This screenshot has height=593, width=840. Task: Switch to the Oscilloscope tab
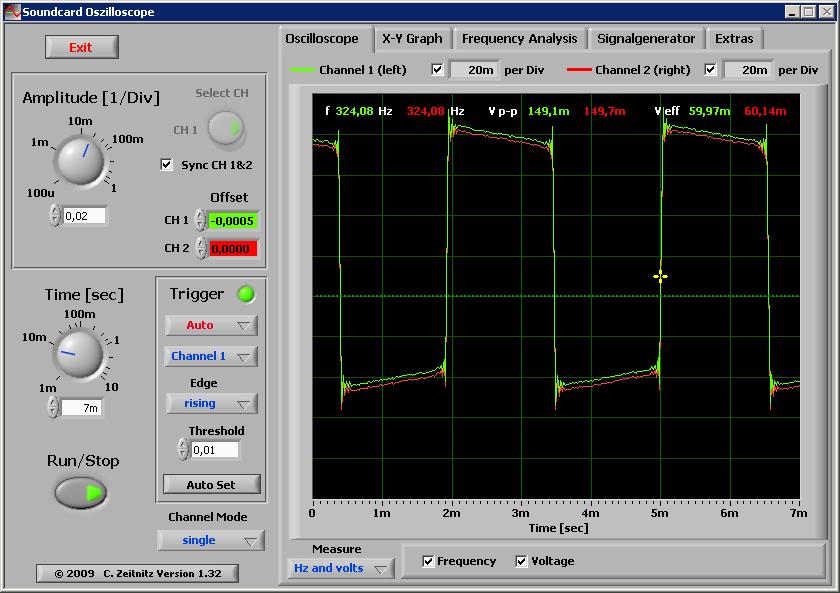pos(321,39)
